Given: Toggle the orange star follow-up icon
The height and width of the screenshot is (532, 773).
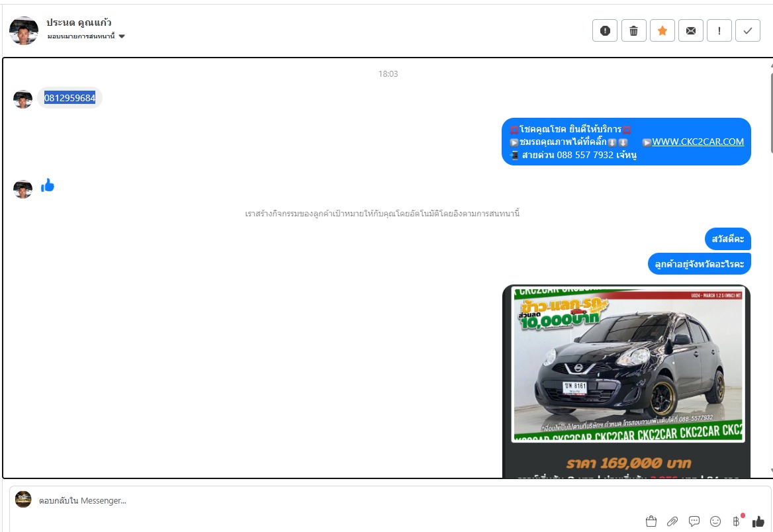Looking at the screenshot, I should click(x=662, y=30).
